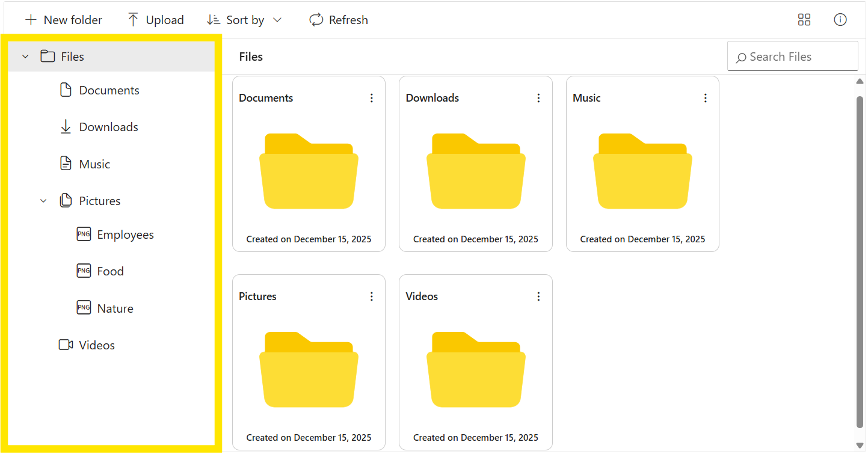Viewport: 868px width, 454px height.
Task: Open the three-dot menu on the Videos card
Action: point(538,296)
